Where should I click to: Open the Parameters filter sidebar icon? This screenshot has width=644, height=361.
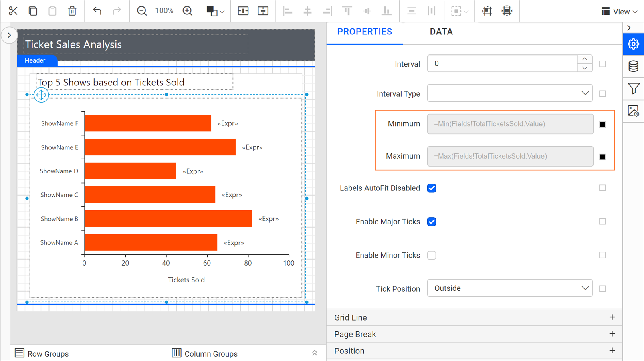point(633,89)
